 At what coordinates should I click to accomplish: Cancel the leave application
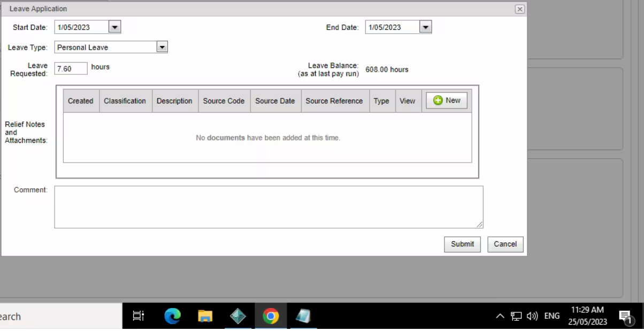point(504,244)
